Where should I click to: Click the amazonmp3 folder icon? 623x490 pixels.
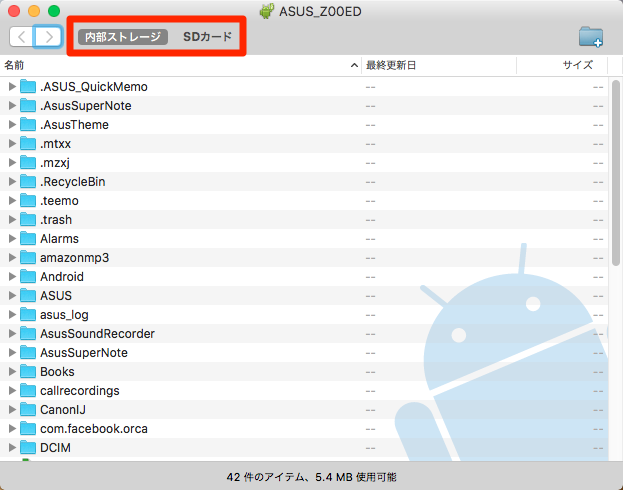[x=28, y=257]
